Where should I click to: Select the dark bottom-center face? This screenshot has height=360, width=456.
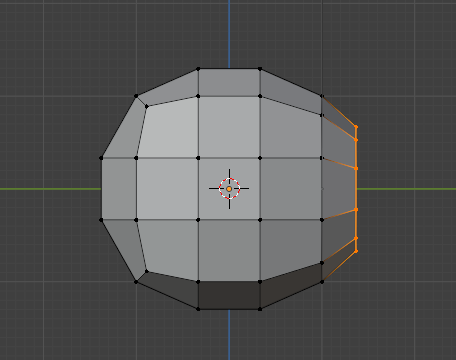(x=229, y=295)
